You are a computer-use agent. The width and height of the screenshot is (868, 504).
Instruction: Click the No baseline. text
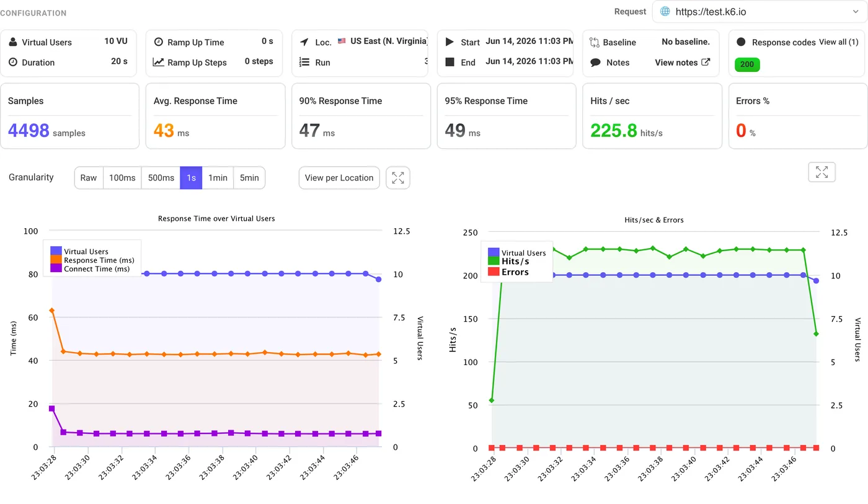point(686,42)
